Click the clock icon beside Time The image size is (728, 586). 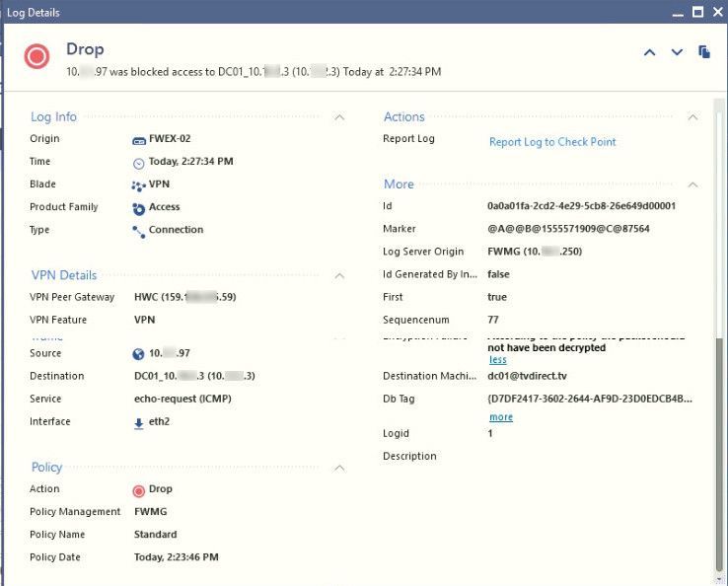coord(139,163)
